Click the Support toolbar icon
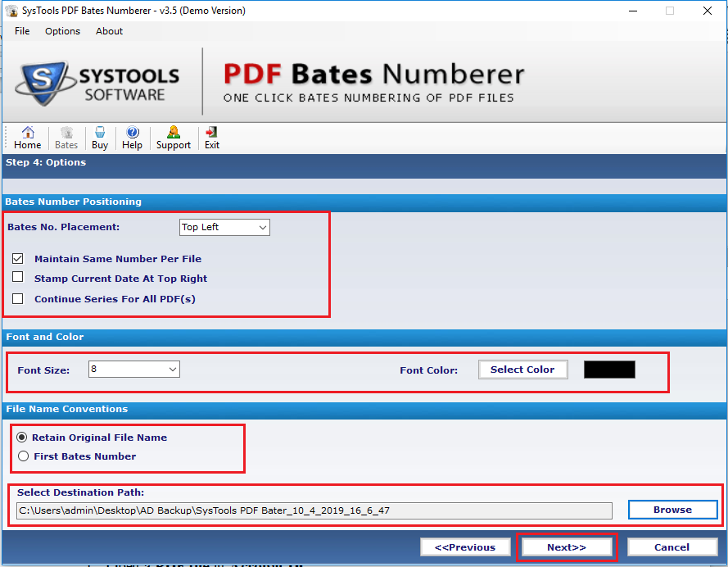This screenshot has width=728, height=567. tap(174, 138)
